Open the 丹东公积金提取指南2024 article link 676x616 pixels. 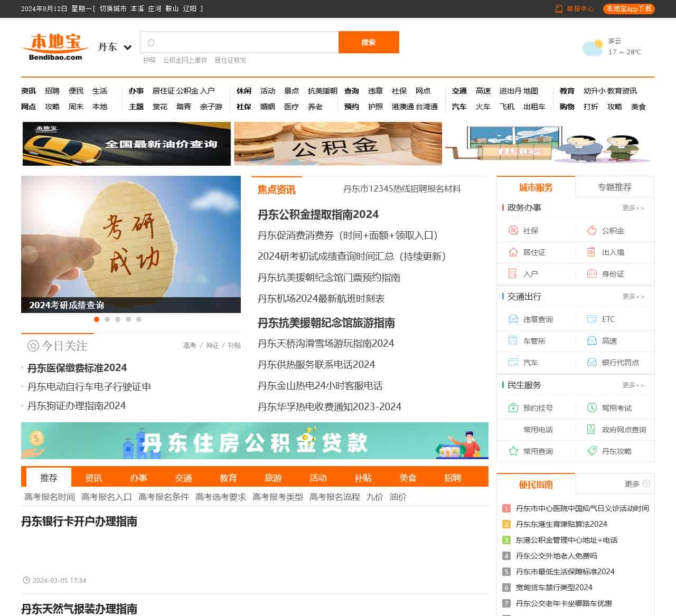(318, 215)
